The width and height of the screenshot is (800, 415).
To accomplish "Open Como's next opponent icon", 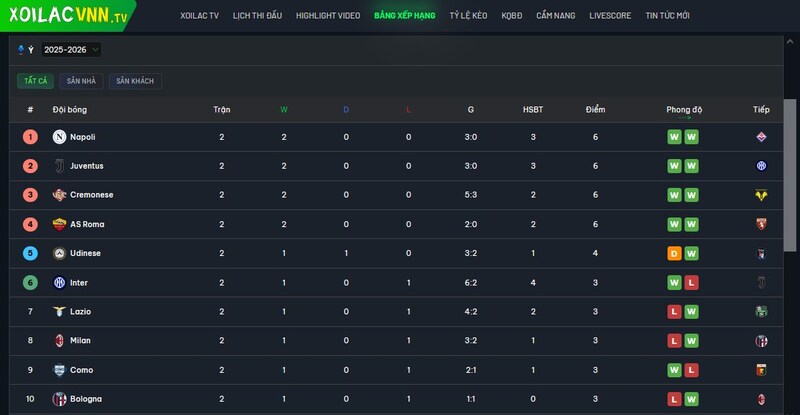I will click(761, 370).
